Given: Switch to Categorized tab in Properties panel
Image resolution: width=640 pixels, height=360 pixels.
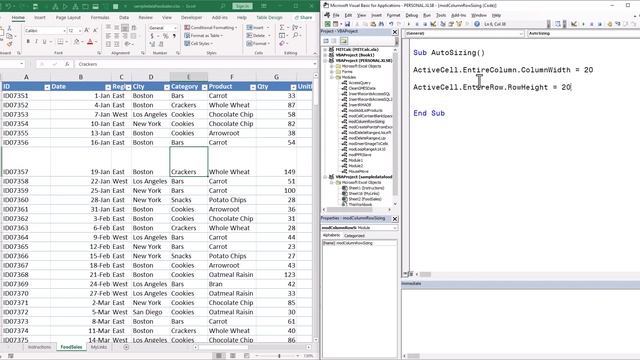Looking at the screenshot, I should pyautogui.click(x=354, y=236).
